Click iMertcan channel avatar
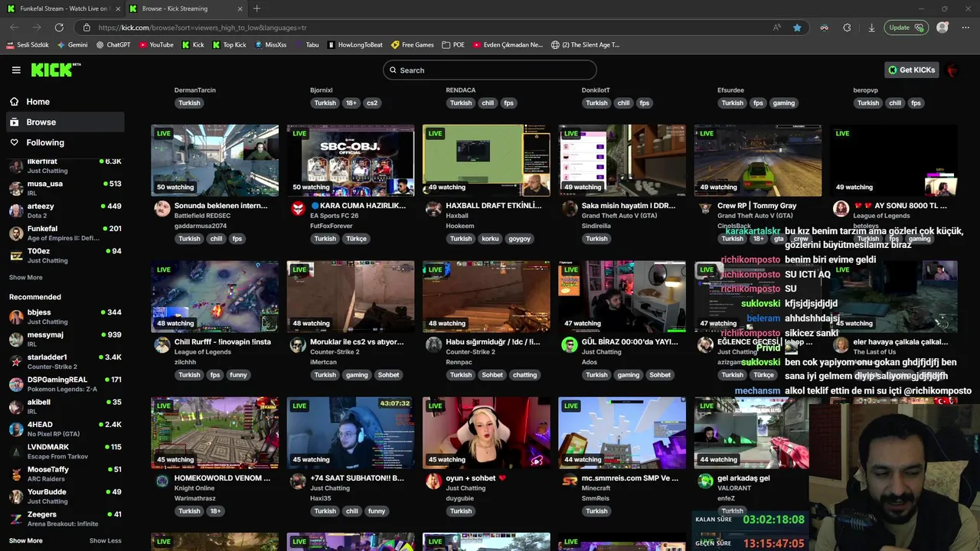980x551 pixels. (298, 345)
